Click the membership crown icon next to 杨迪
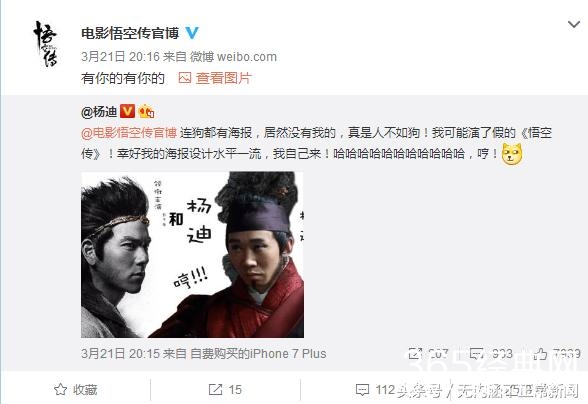This screenshot has width=588, height=404. point(146,111)
